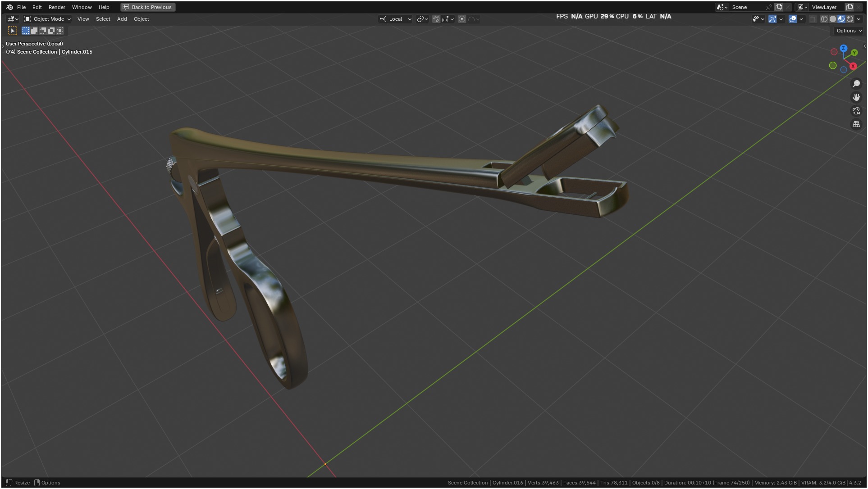
Task: Expand the sidebar via right edge arrow
Action: click(x=864, y=46)
